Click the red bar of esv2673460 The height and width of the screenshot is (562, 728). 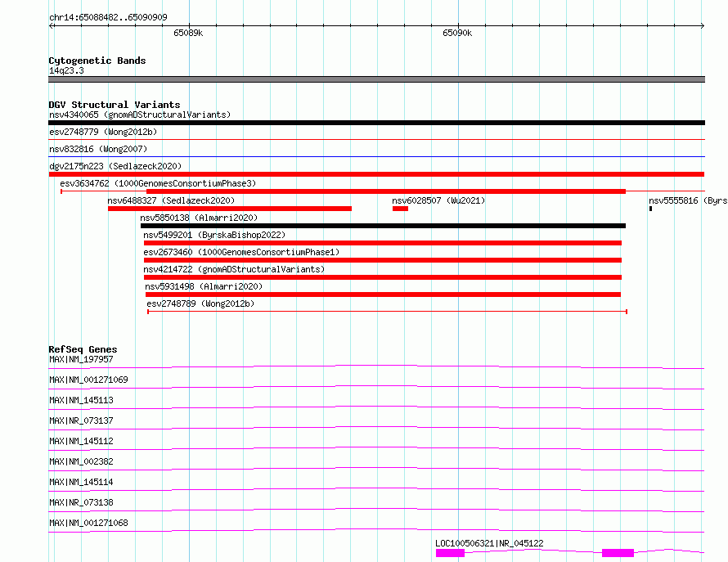(x=383, y=260)
